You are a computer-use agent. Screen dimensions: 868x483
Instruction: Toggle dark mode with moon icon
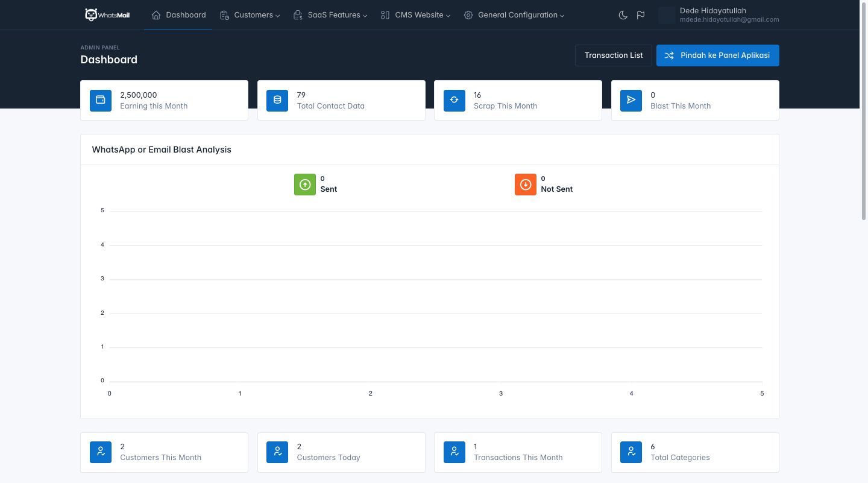pos(623,15)
